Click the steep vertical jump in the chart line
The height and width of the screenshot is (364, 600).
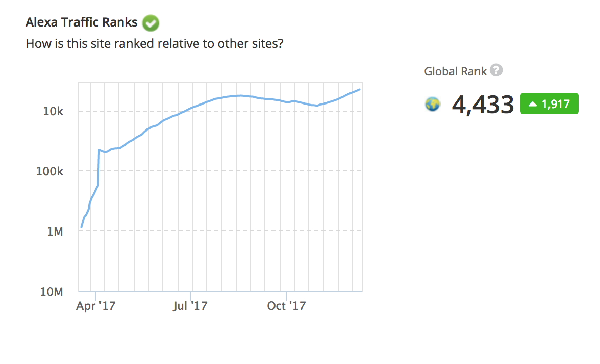(98, 168)
